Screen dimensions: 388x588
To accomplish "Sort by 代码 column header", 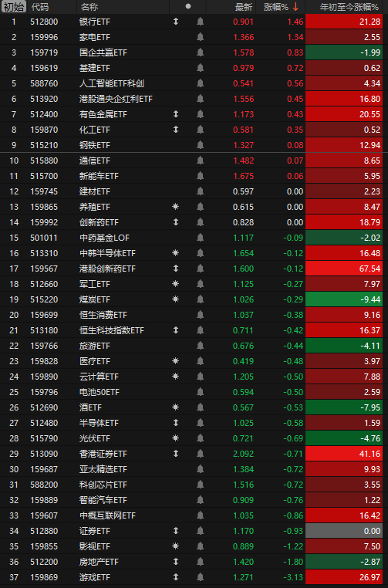I will point(40,7).
